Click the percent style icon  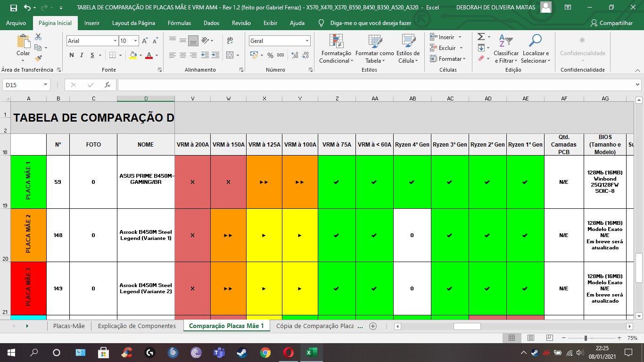pos(270,55)
